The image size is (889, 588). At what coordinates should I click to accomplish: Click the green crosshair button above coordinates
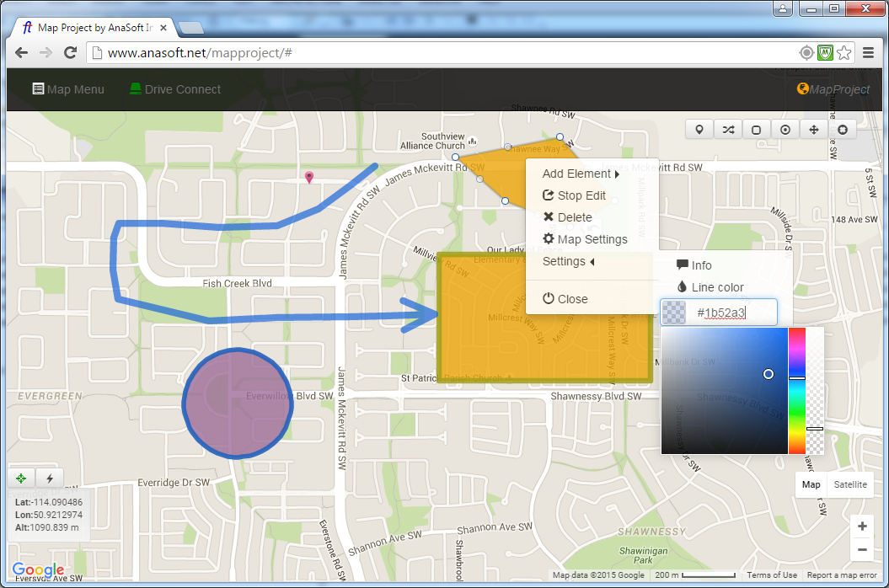(x=21, y=478)
